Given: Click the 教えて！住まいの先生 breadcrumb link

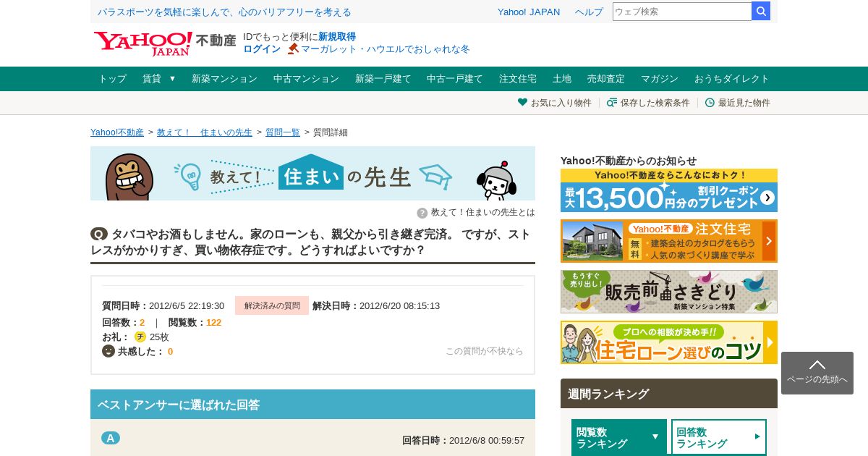Looking at the screenshot, I should [205, 132].
